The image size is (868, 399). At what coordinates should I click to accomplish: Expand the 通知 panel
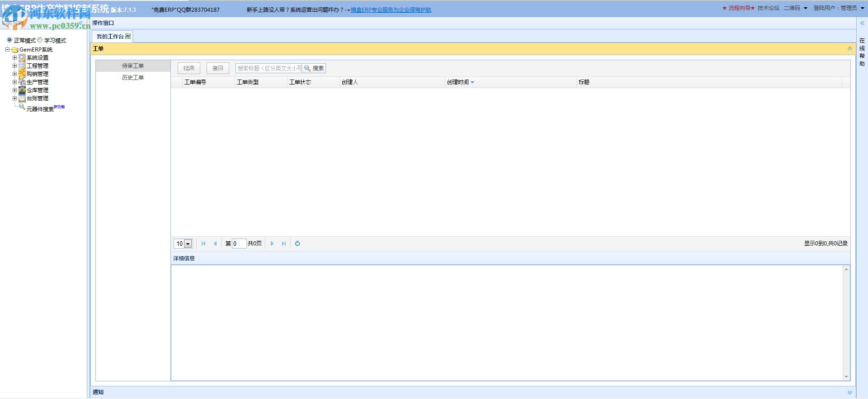pyautogui.click(x=850, y=392)
